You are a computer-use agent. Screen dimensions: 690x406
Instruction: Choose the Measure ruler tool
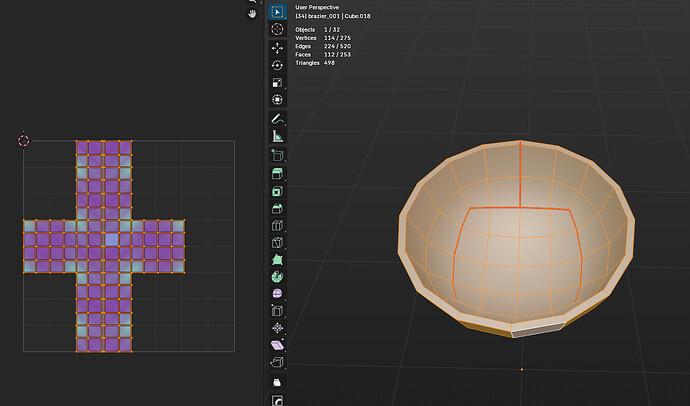coord(277,136)
